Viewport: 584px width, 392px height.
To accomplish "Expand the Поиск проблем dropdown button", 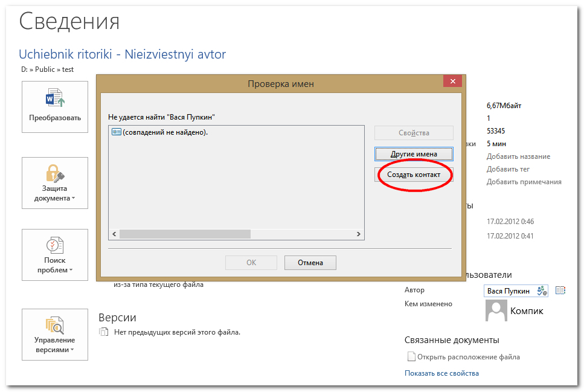I will pos(55,254).
